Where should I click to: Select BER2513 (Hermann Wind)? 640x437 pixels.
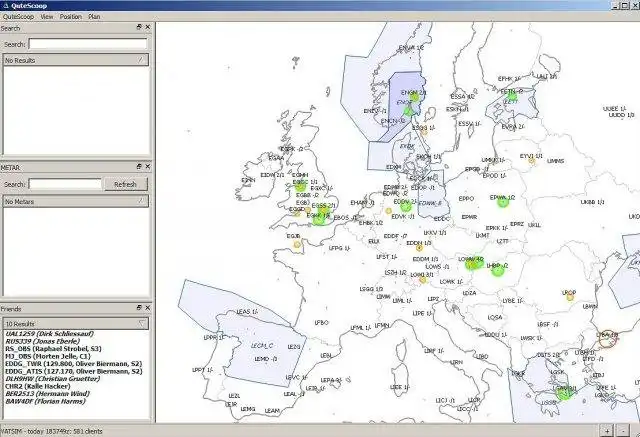[47, 394]
